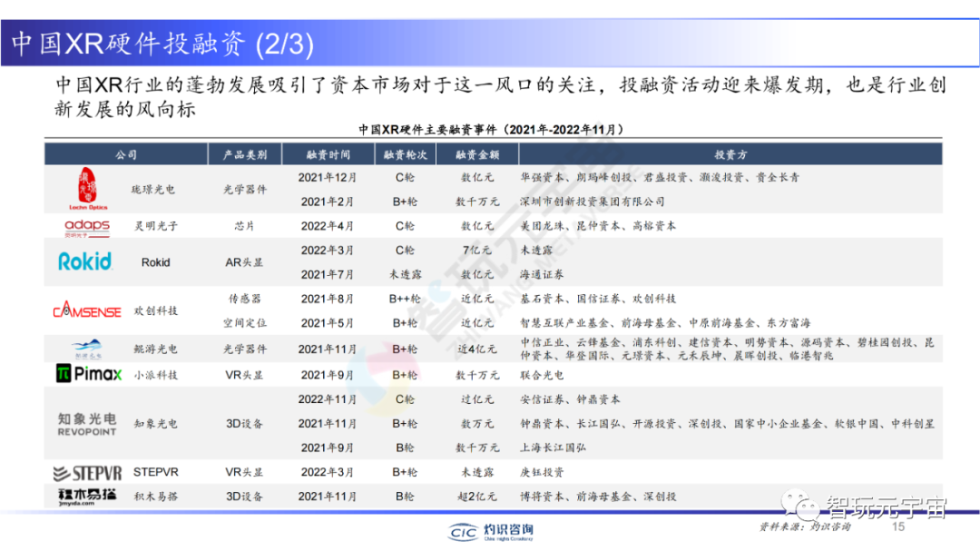Click the red CAMSENSE logo
The height and width of the screenshot is (551, 980).
point(87,310)
